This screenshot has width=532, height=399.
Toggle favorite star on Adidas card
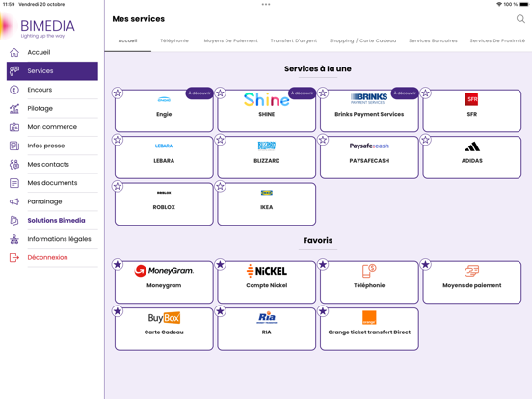tap(425, 140)
